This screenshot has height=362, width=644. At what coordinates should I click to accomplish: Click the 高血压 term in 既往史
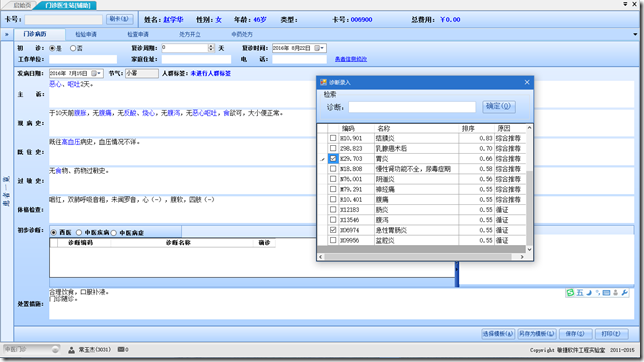[x=71, y=142]
